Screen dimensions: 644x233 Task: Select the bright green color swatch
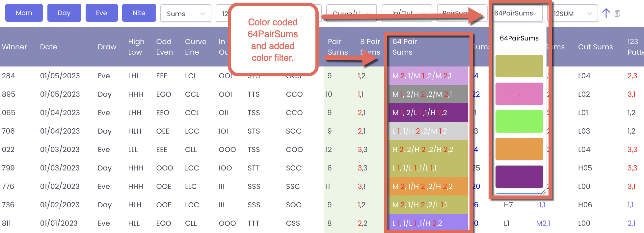coord(519,121)
